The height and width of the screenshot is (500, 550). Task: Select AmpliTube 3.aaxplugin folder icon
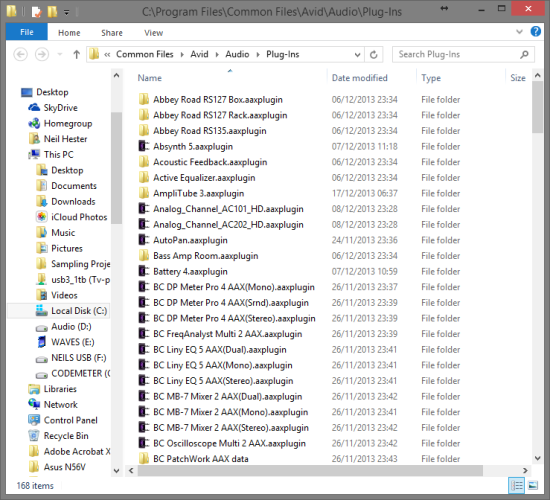pyautogui.click(x=143, y=193)
